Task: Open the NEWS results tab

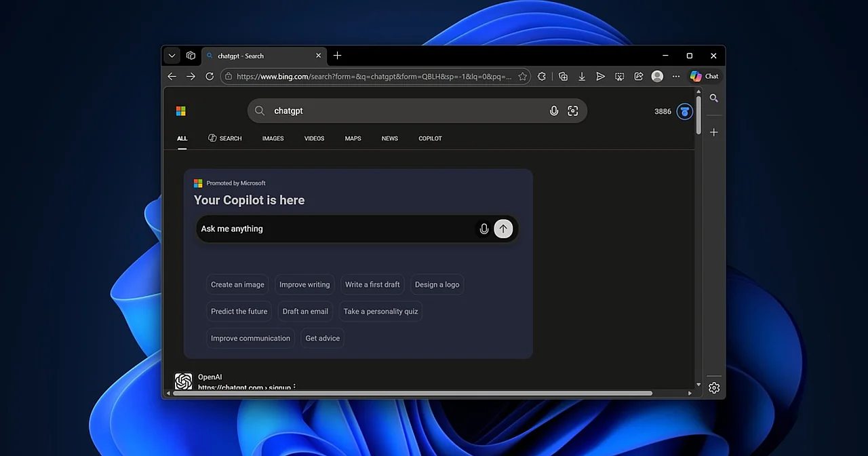Action: 389,138
